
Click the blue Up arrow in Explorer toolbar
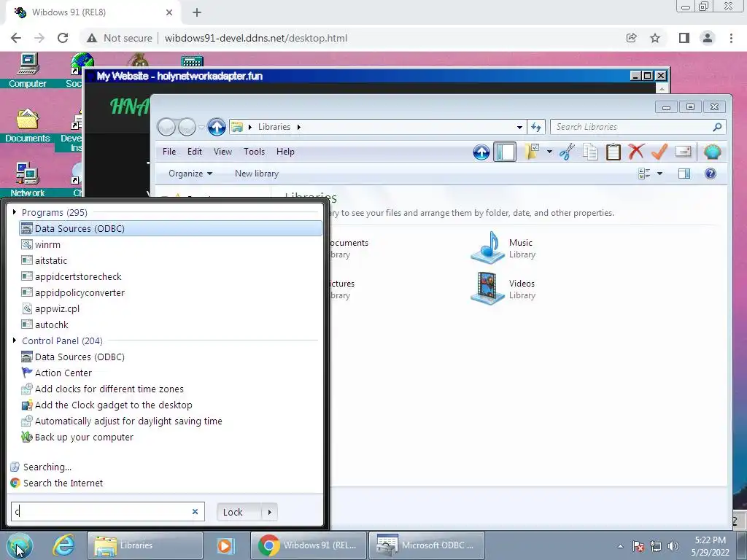click(481, 152)
